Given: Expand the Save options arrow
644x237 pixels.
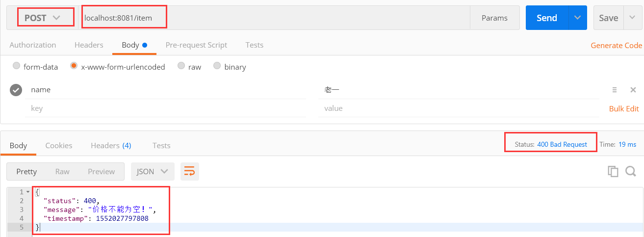Looking at the screenshot, I should (631, 18).
